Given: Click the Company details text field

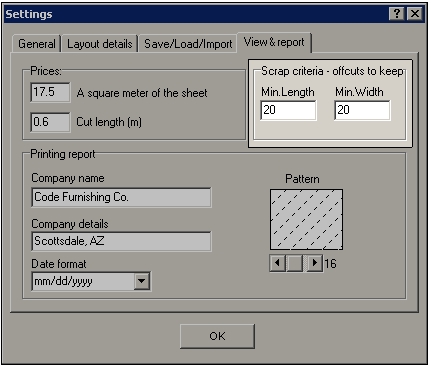Looking at the screenshot, I should coord(121,241).
